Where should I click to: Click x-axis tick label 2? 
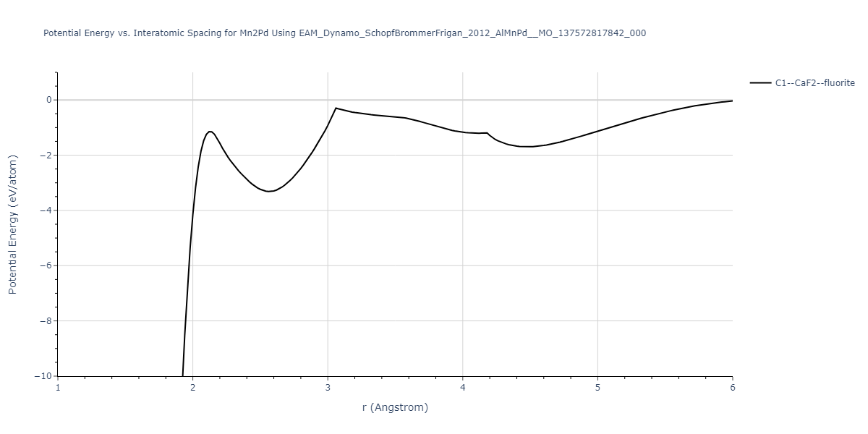pyautogui.click(x=192, y=388)
